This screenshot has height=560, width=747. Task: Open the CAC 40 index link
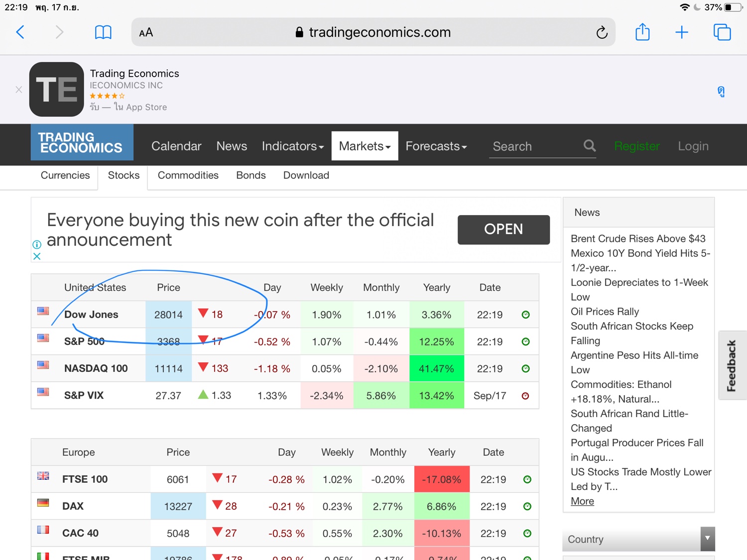click(80, 533)
